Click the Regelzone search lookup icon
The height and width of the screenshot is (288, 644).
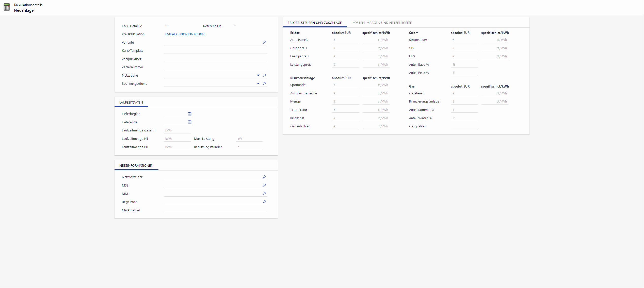(x=264, y=202)
